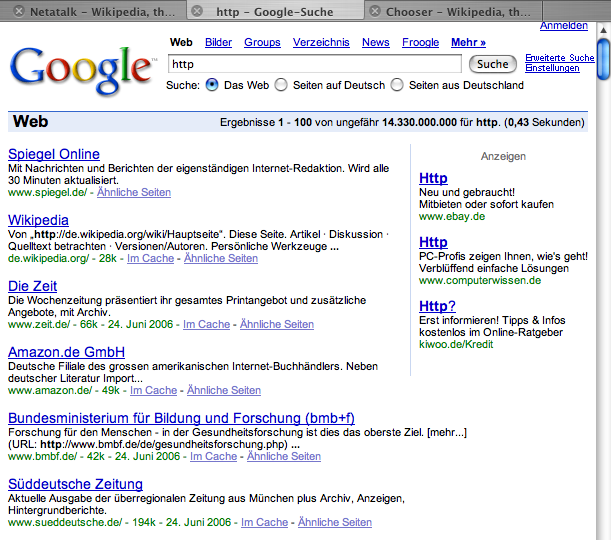Open cached version of Die Zeit result
Image resolution: width=611 pixels, height=540 pixels.
point(206,324)
